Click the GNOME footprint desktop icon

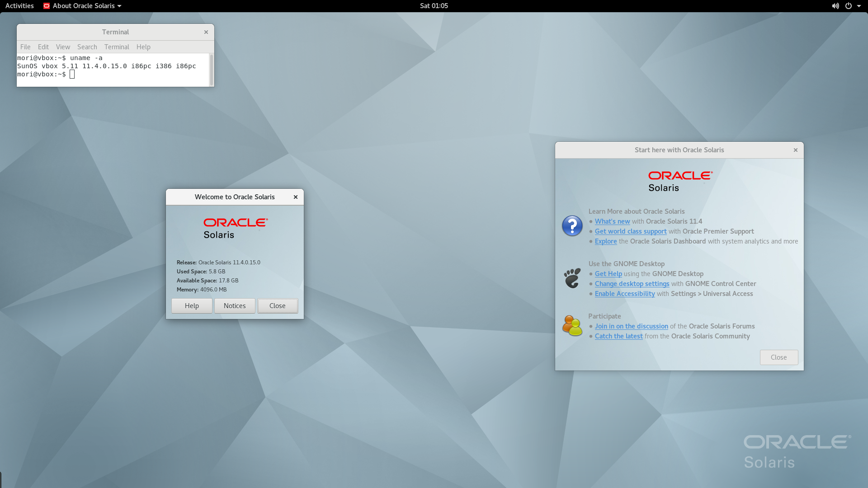pyautogui.click(x=572, y=278)
